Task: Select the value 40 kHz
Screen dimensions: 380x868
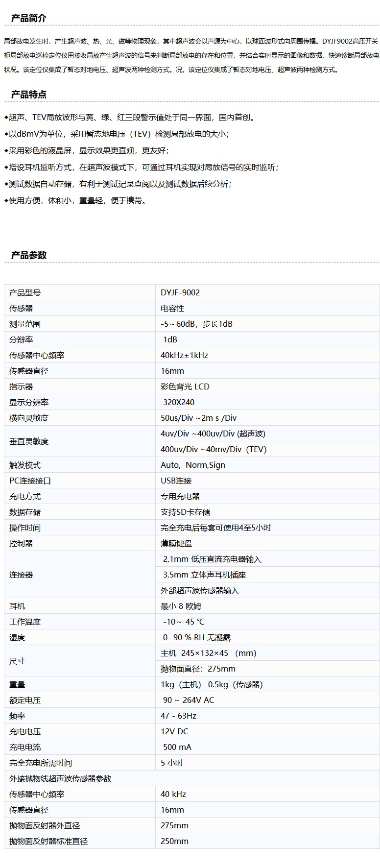Action: (x=173, y=794)
